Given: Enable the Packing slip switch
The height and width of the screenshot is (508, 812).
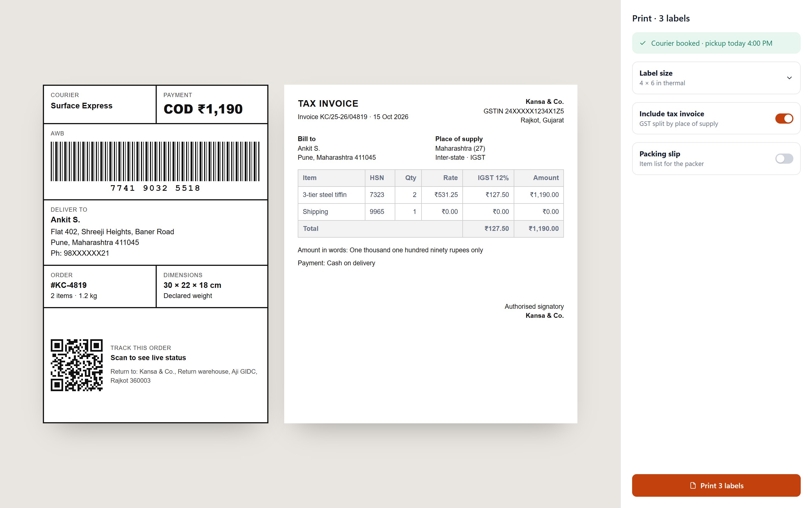Looking at the screenshot, I should coord(784,159).
